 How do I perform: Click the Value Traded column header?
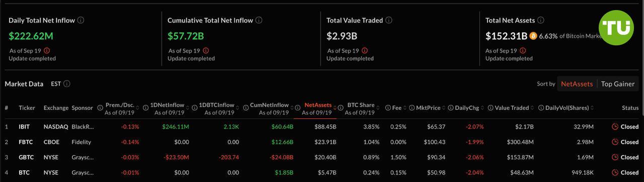[x=512, y=108]
